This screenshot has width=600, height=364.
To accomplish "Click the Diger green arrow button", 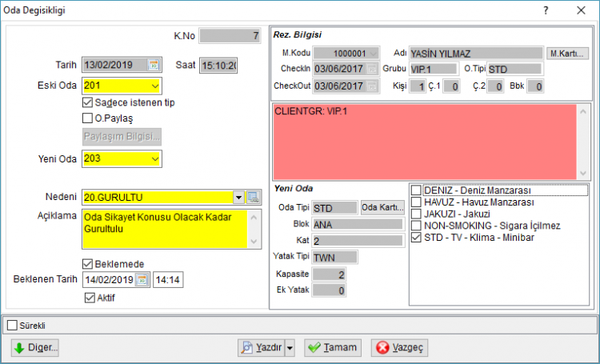I will 35,347.
